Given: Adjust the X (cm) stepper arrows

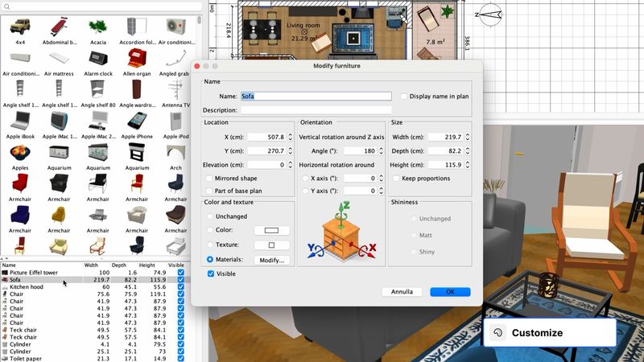Looking at the screenshot, I should 291,137.
